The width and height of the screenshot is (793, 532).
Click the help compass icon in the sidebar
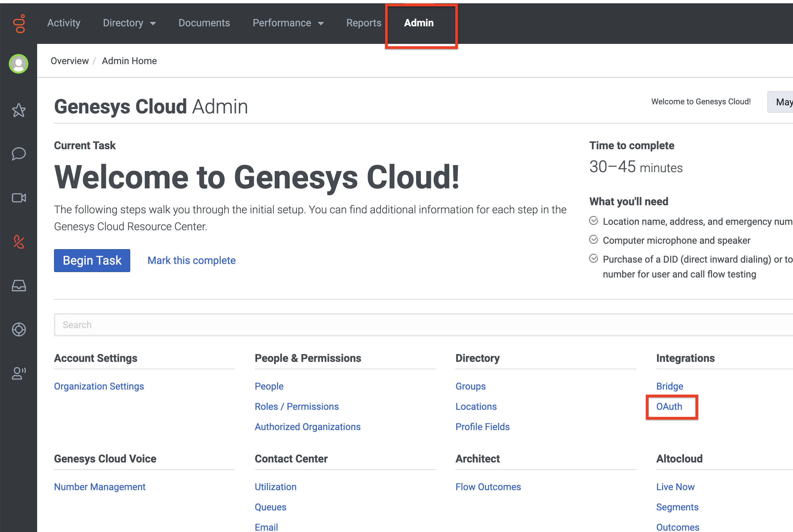click(18, 329)
